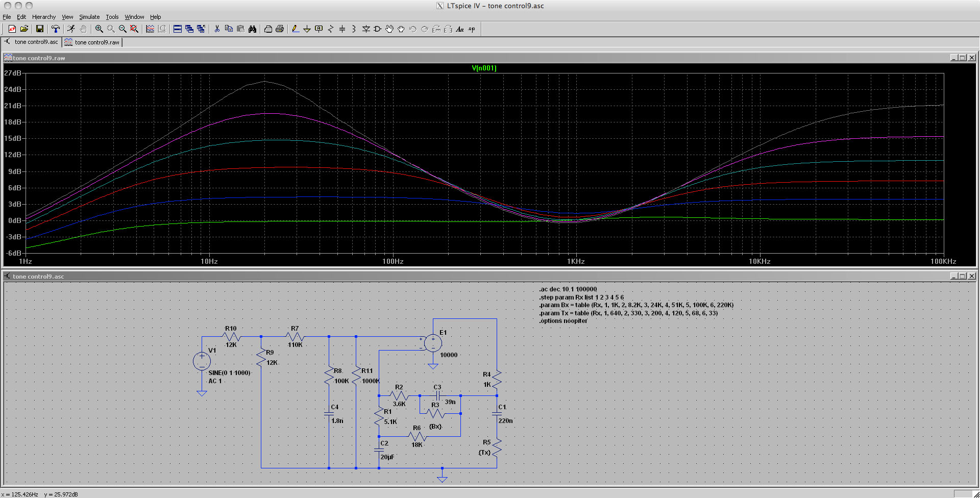This screenshot has width=980, height=498.
Task: Open the Control Panel hammer icon
Action: (x=56, y=29)
